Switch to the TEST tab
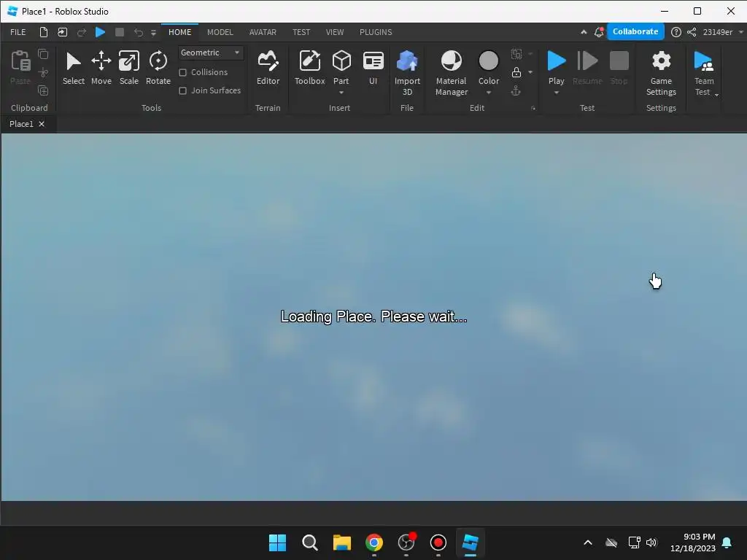This screenshot has width=747, height=560. 301,32
